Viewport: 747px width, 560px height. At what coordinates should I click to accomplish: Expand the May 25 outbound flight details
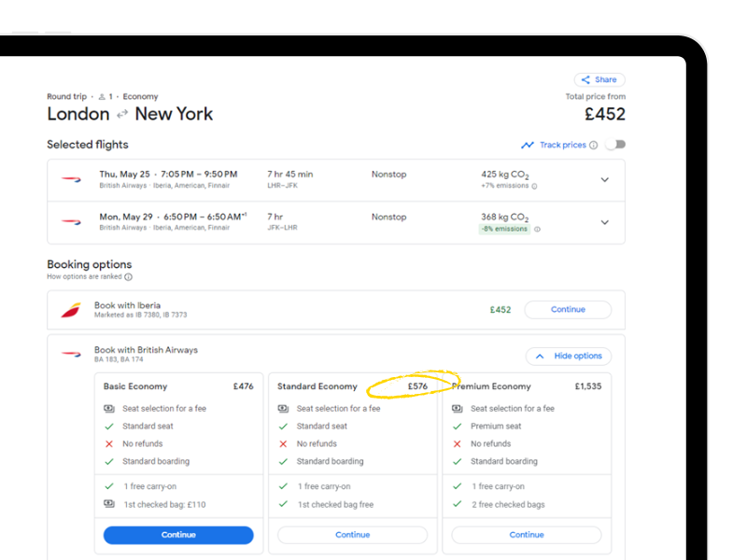(x=605, y=177)
